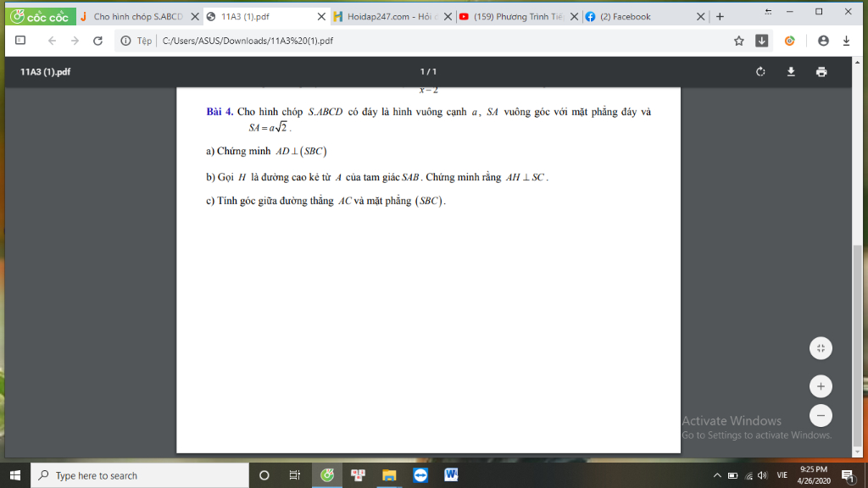
Task: Toggle the browser sidebar panel icon
Action: (20, 41)
